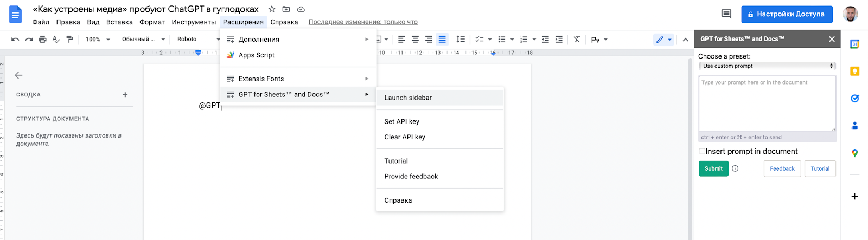Open the Справка menu bar item

284,22
